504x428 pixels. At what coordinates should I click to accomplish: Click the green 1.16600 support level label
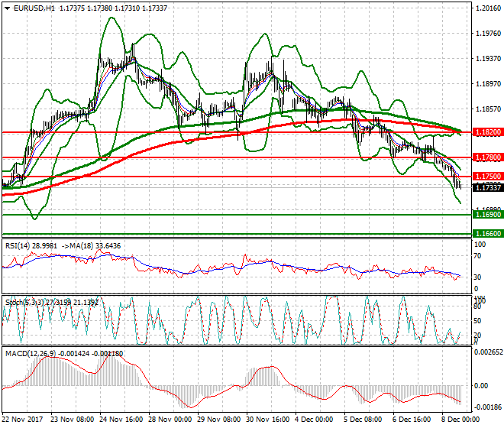pyautogui.click(x=488, y=234)
